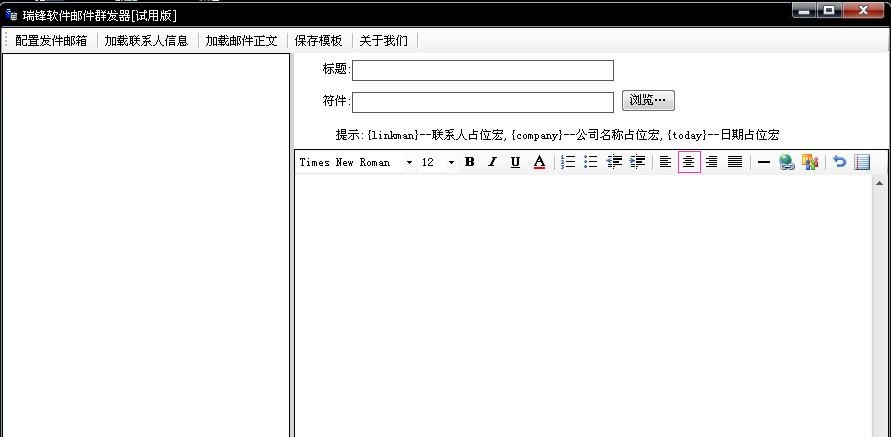Close the 瑞锋软件邮件群发器 window

864,10
